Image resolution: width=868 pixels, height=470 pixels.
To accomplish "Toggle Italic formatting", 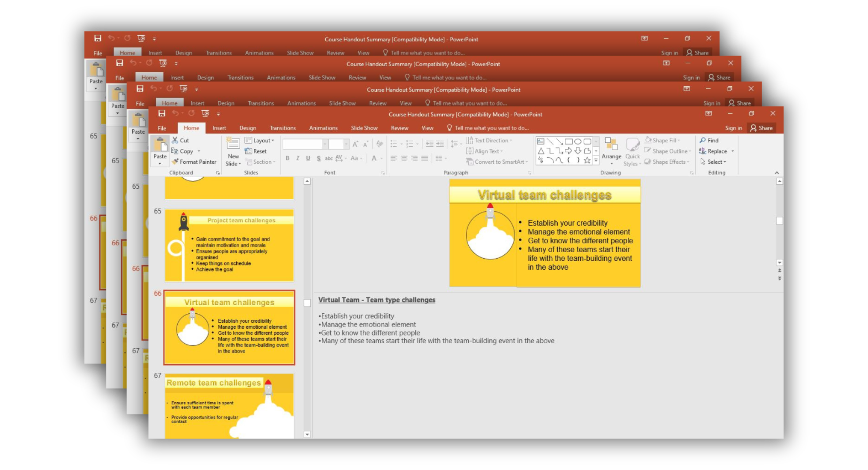I will tap(297, 158).
